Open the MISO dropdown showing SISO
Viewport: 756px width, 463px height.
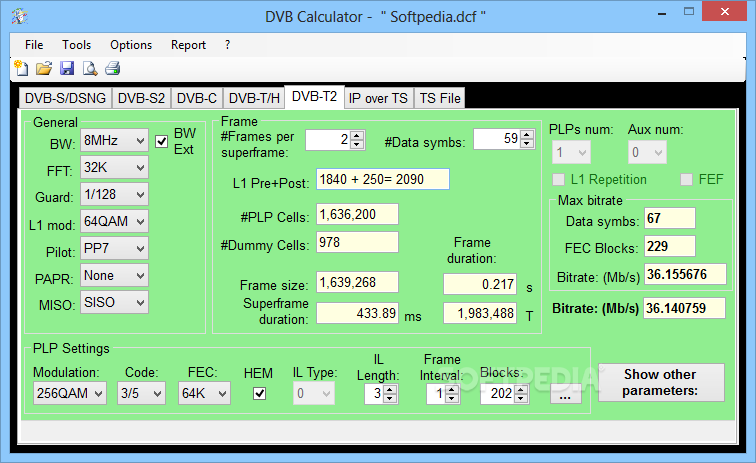114,302
